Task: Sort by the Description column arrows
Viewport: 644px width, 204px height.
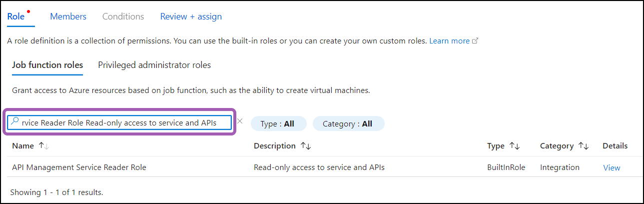Action: pos(305,146)
